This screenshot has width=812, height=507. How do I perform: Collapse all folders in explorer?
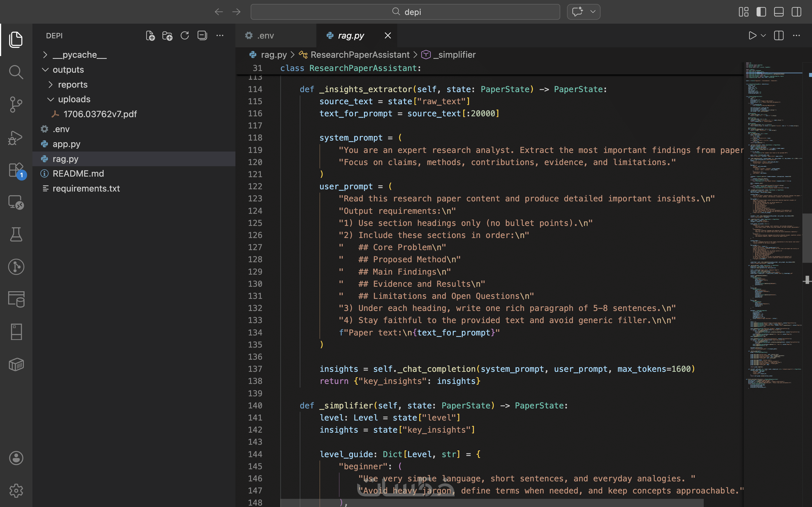[x=202, y=35]
